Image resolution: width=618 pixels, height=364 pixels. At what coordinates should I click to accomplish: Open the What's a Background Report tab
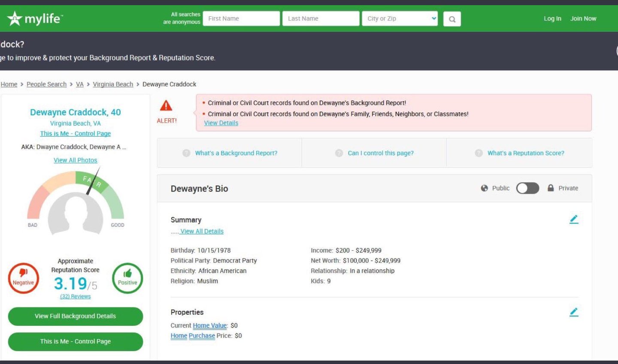[230, 153]
